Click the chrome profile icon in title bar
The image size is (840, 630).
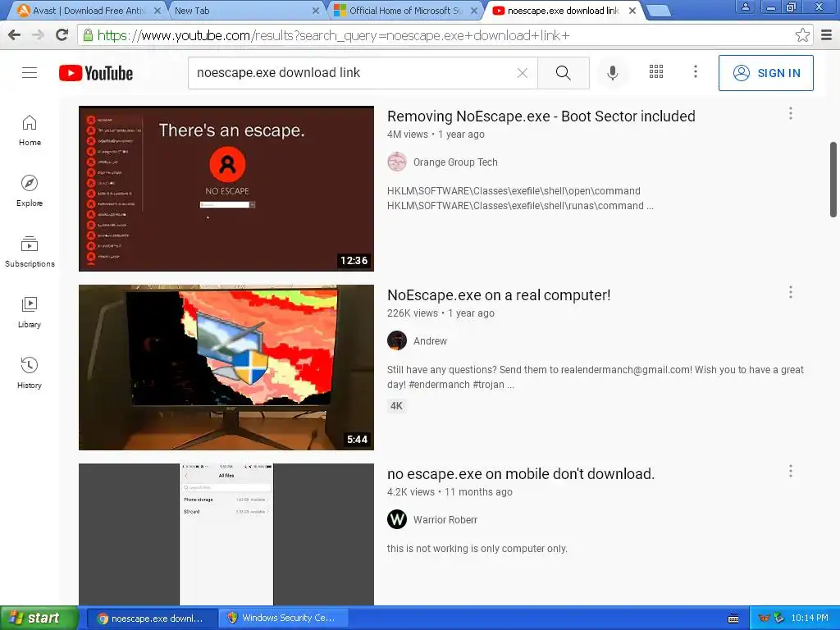point(745,7)
